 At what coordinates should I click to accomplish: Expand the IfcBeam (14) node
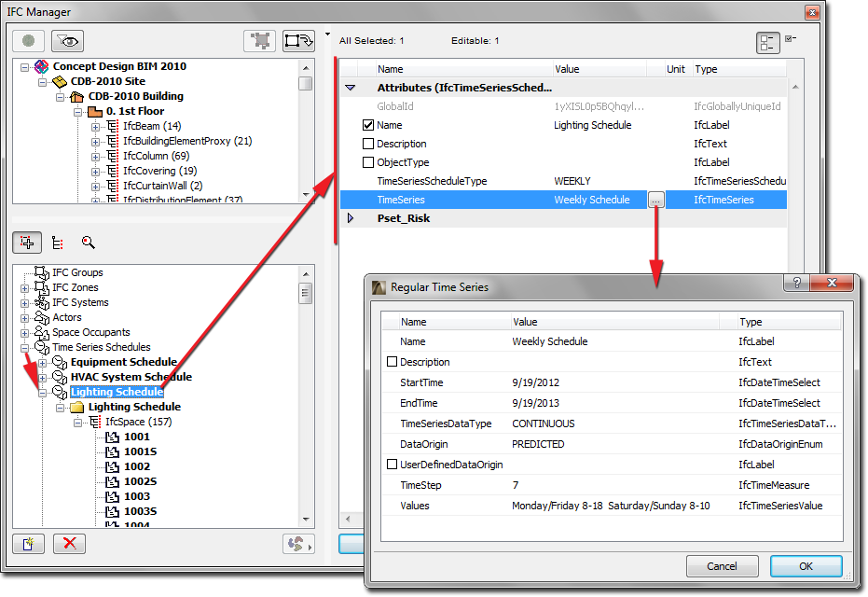coord(95,127)
